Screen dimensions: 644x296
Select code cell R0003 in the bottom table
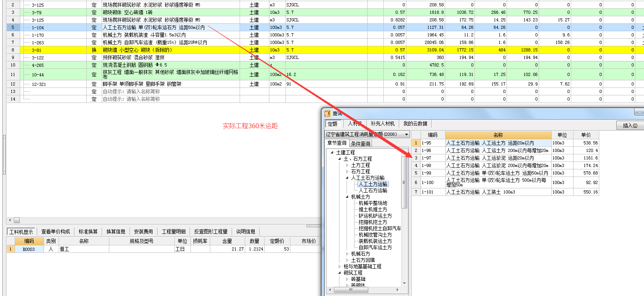tap(29, 249)
